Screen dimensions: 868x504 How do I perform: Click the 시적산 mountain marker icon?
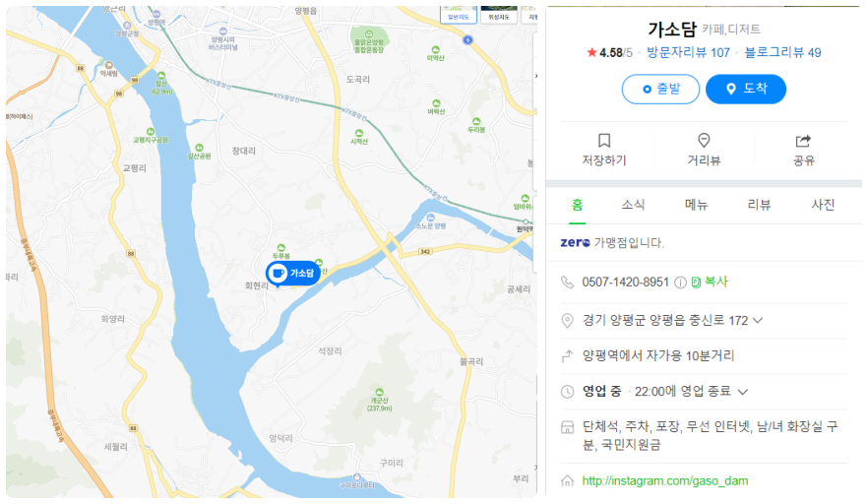pos(358,133)
